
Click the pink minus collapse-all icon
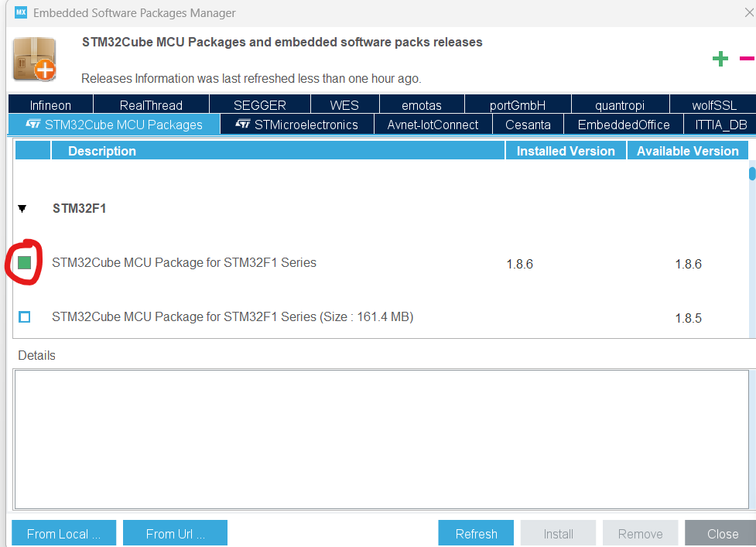[x=747, y=58]
